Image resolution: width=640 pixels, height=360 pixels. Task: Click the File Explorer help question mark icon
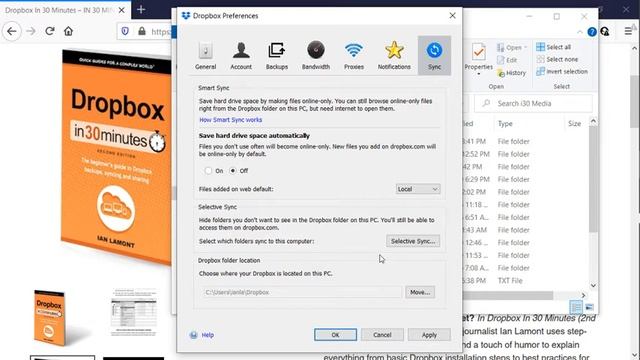coord(592,32)
